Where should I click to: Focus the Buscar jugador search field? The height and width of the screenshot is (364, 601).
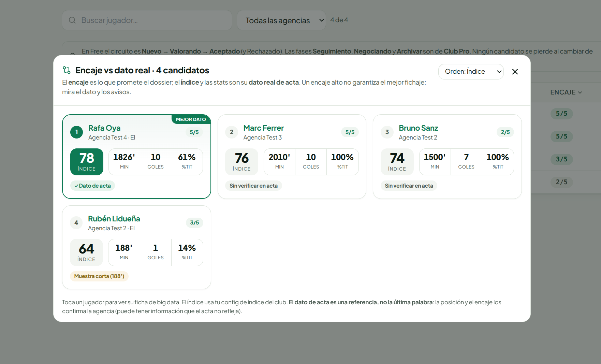point(147,20)
